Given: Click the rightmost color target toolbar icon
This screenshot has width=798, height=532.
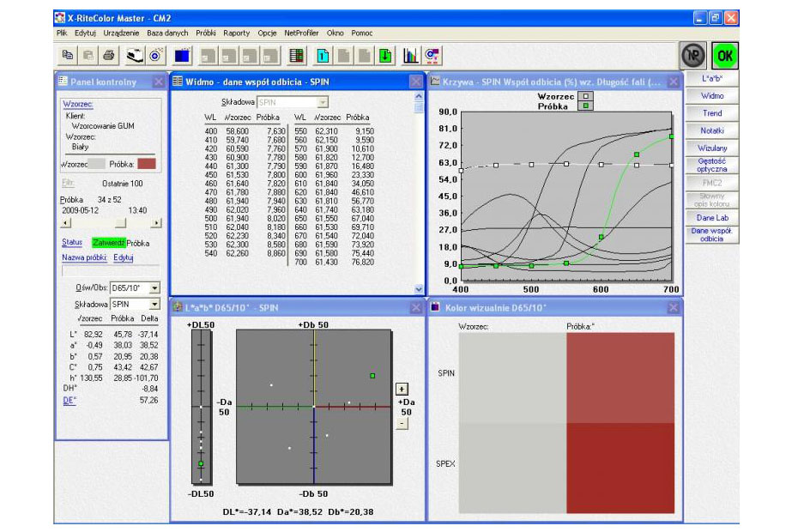Looking at the screenshot, I should tap(432, 55).
